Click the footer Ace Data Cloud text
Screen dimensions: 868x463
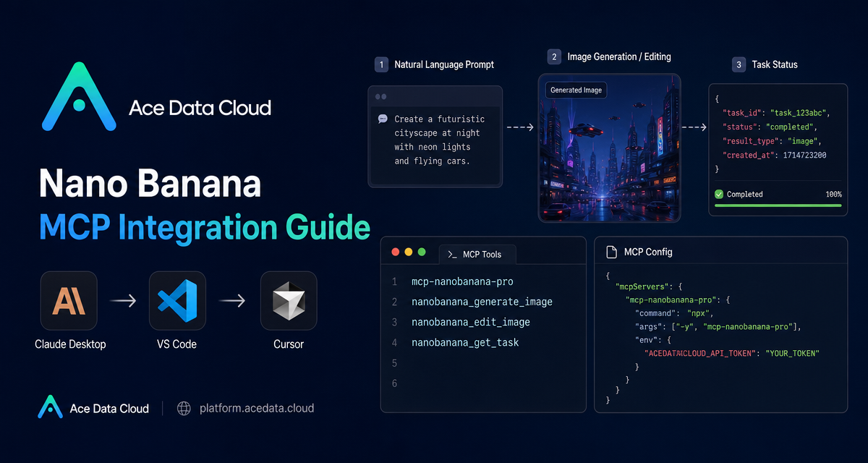(109, 408)
